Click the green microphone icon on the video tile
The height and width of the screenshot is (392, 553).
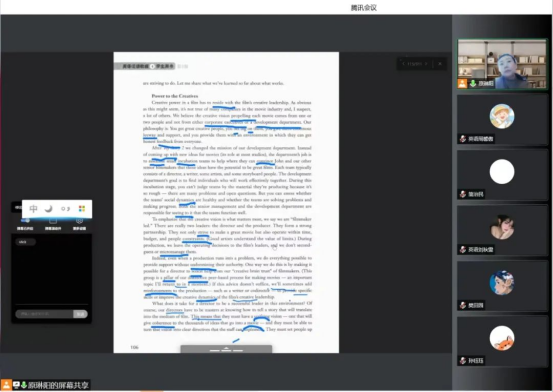473,84
